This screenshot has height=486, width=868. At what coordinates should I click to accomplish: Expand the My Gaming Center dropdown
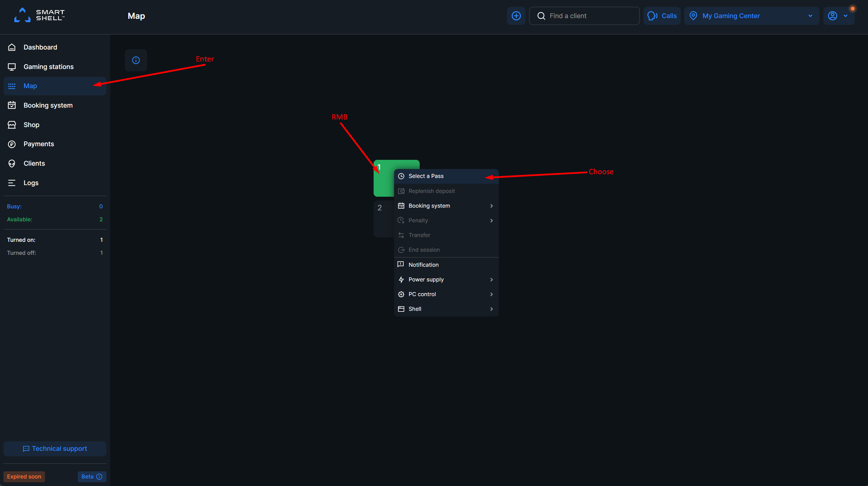click(x=811, y=16)
